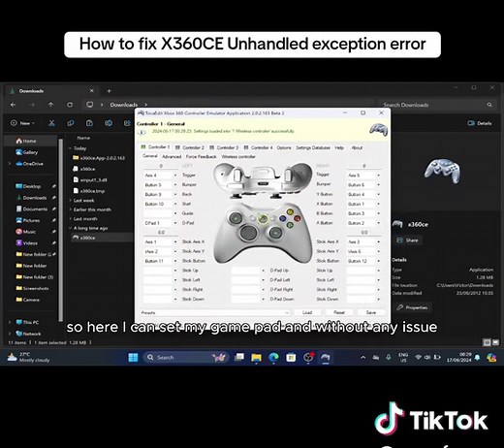Click the Search Downloads field
Image resolution: width=504 pixels, height=448 pixels.
pyautogui.click(x=436, y=105)
